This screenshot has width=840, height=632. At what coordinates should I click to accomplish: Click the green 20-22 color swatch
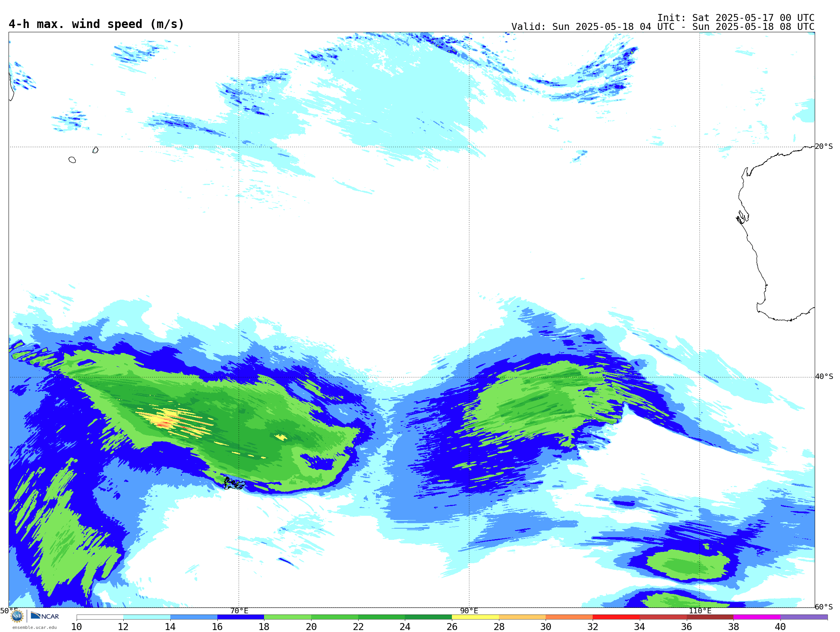coord(334,617)
